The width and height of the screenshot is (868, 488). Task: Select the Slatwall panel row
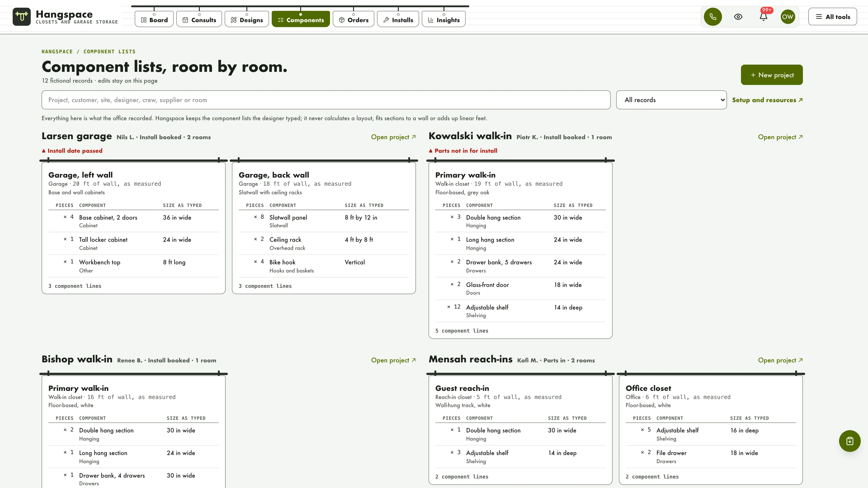click(x=323, y=221)
